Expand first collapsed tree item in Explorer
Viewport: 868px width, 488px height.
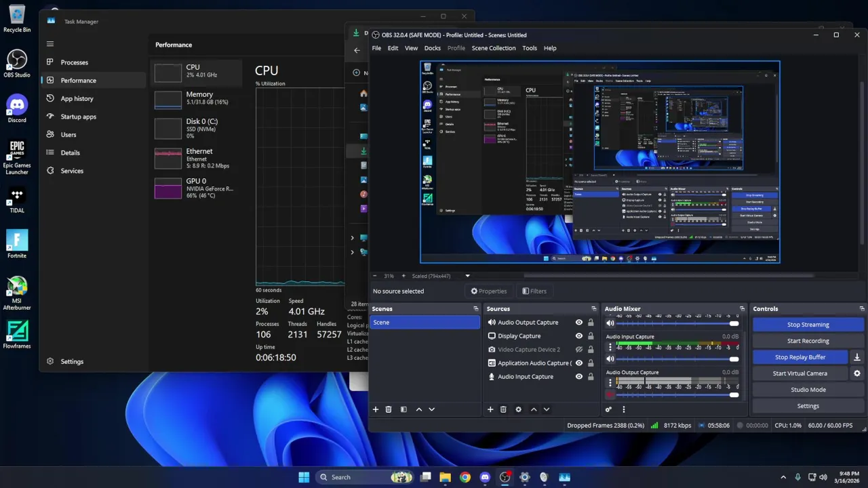click(x=352, y=238)
